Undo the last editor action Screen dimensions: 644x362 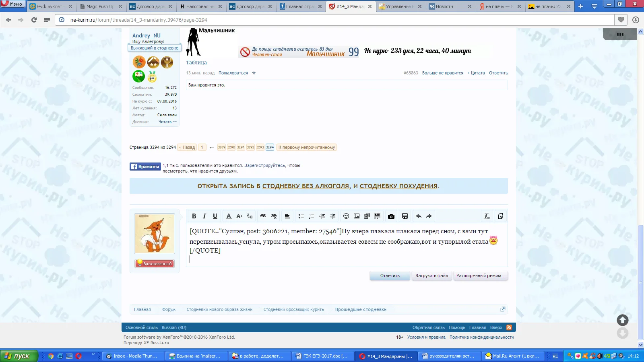[419, 216]
